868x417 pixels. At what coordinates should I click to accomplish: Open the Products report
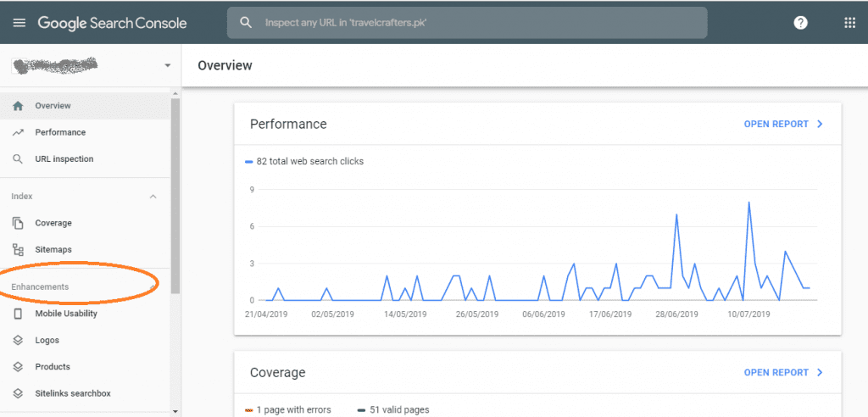(53, 367)
